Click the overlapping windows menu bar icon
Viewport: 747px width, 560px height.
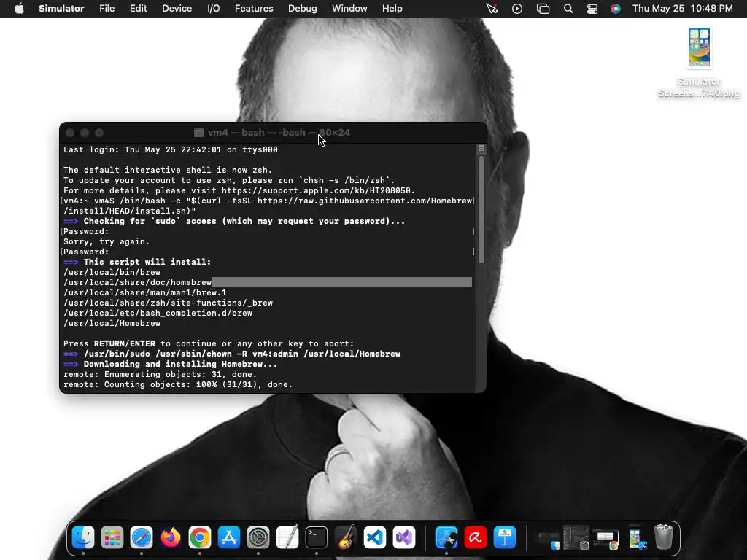coord(543,9)
